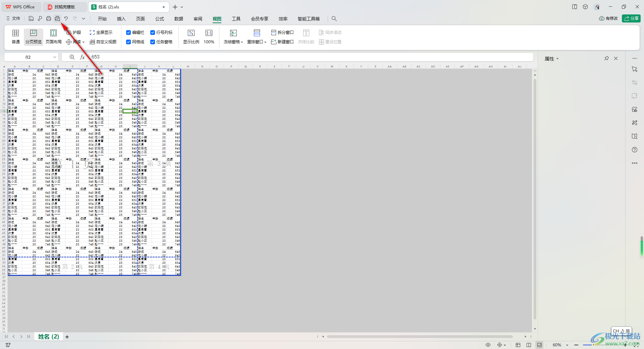Screen dimensions: 644x349
Task: Open the File (文件) menu
Action: tap(13, 19)
